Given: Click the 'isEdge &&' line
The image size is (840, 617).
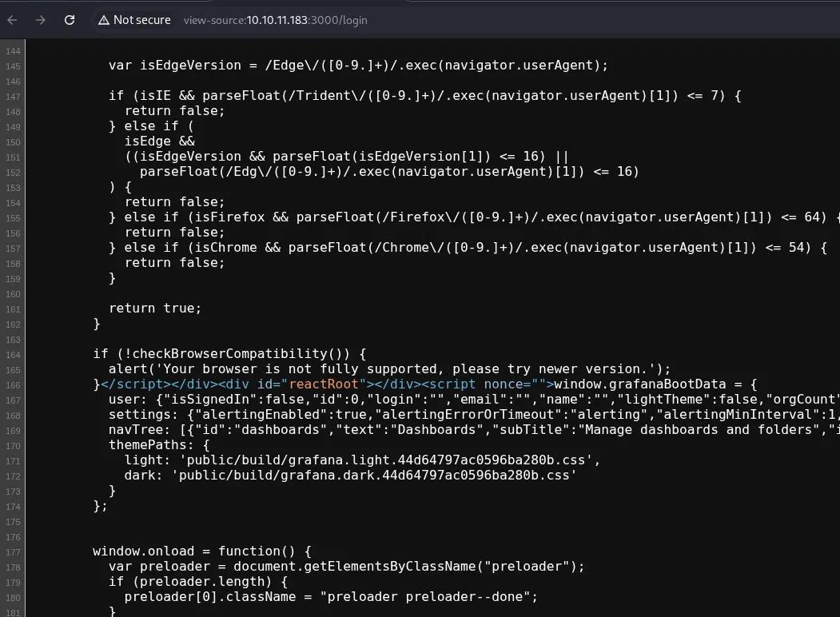Looking at the screenshot, I should point(160,141).
